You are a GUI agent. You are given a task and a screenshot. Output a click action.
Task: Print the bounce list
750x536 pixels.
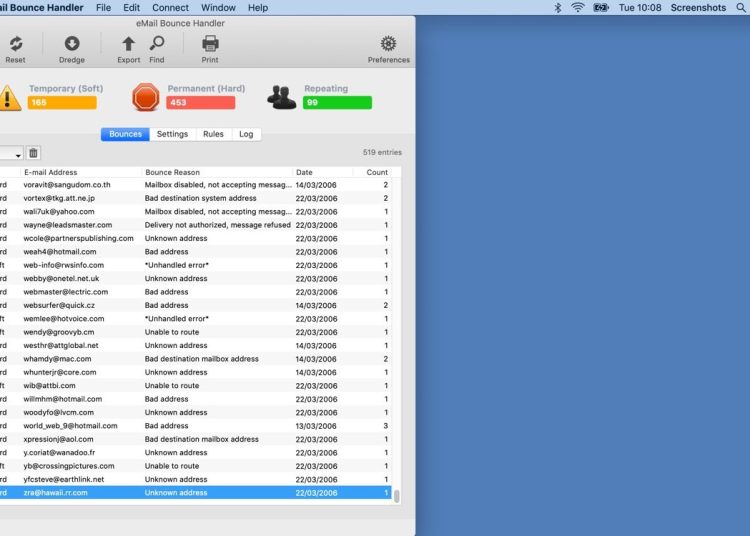point(210,44)
